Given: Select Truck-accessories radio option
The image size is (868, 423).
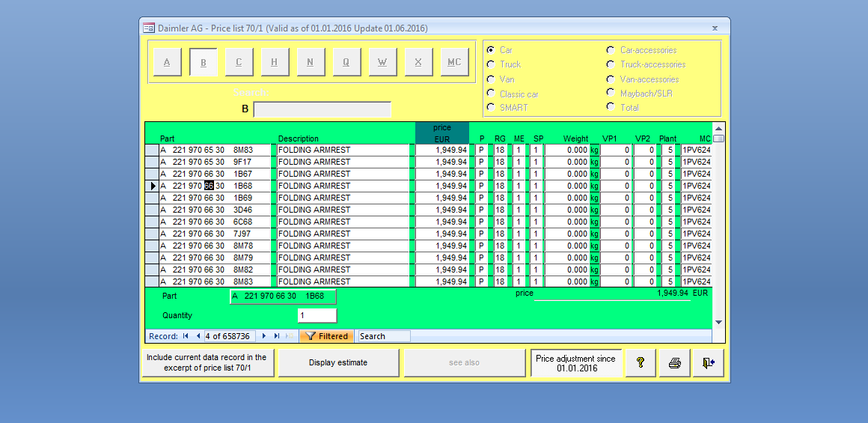Looking at the screenshot, I should (611, 64).
